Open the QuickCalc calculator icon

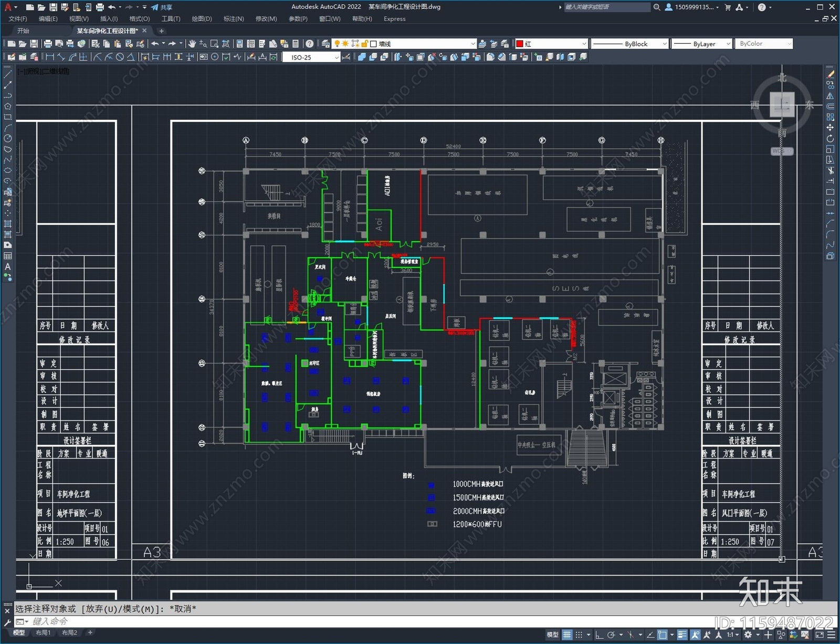click(x=296, y=44)
